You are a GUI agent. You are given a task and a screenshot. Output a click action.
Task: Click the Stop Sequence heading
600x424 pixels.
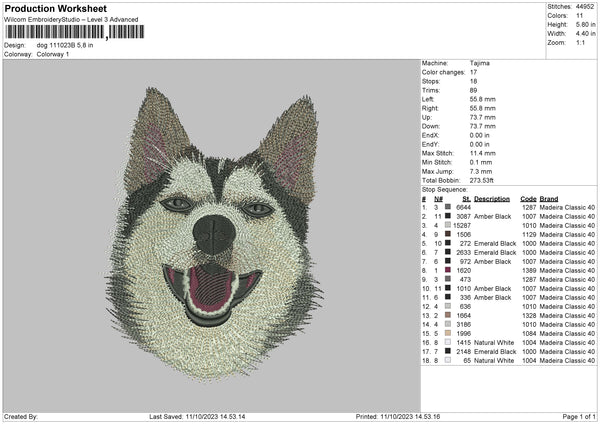(444, 188)
